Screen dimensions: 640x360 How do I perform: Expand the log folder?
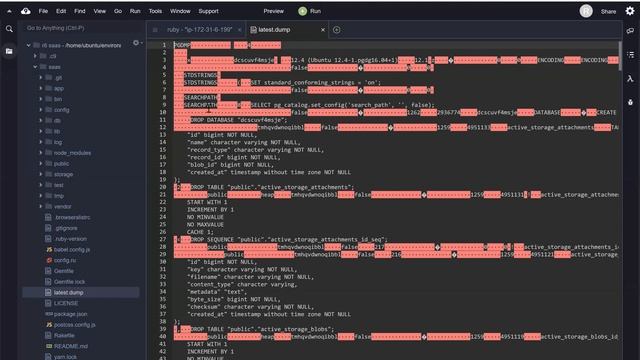41,142
